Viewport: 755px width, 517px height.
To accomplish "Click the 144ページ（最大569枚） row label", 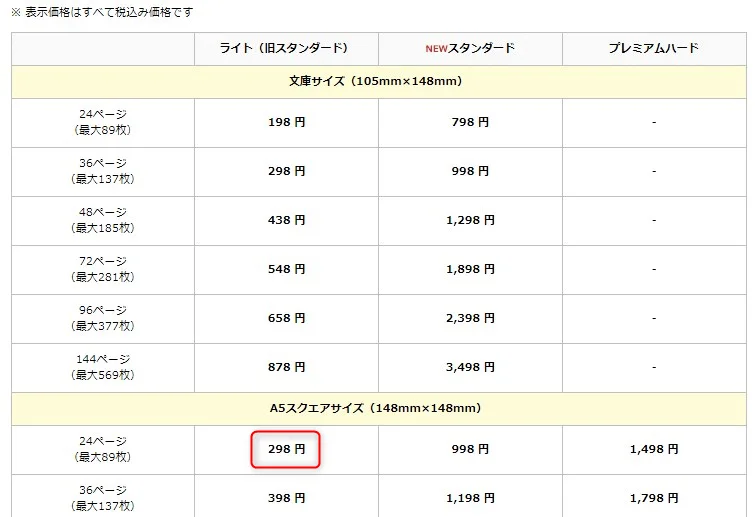I will coord(104,367).
